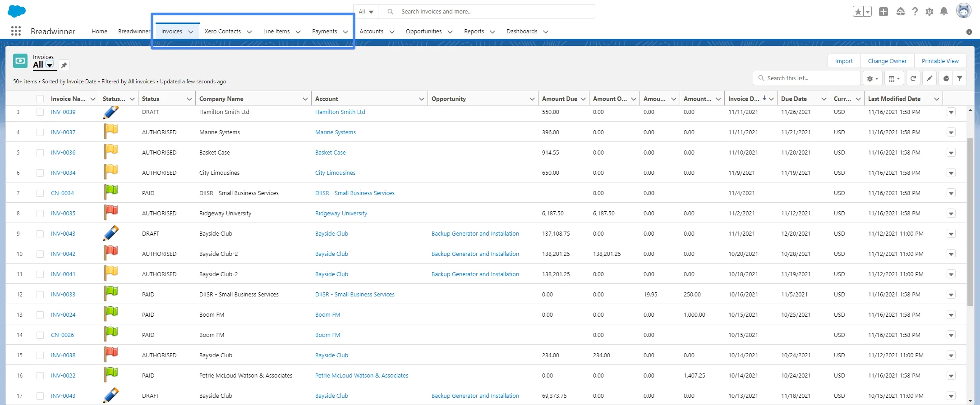Image resolution: width=980 pixels, height=405 pixels.
Task: Open the Reports tab
Action: click(x=474, y=32)
